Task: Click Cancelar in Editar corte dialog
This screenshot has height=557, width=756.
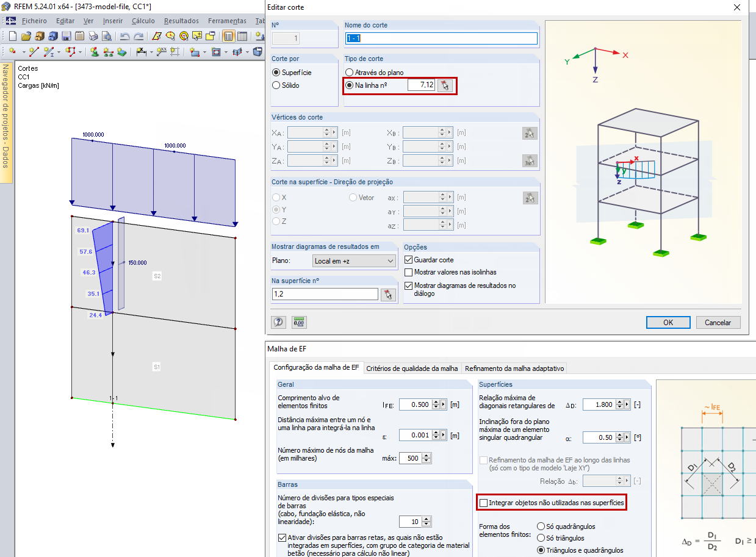Action: pyautogui.click(x=718, y=322)
